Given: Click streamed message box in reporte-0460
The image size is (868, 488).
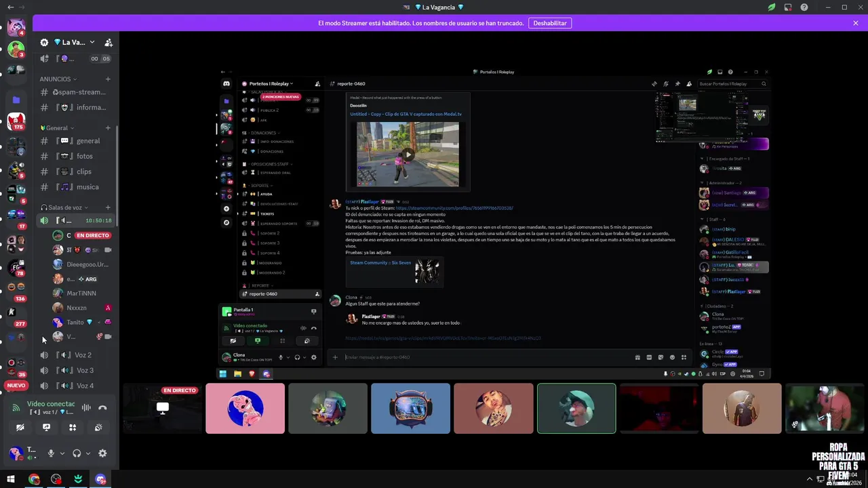Looking at the screenshot, I should pos(488,357).
